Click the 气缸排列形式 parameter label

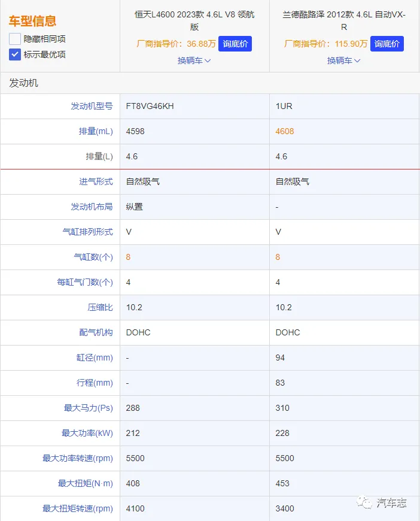click(88, 232)
